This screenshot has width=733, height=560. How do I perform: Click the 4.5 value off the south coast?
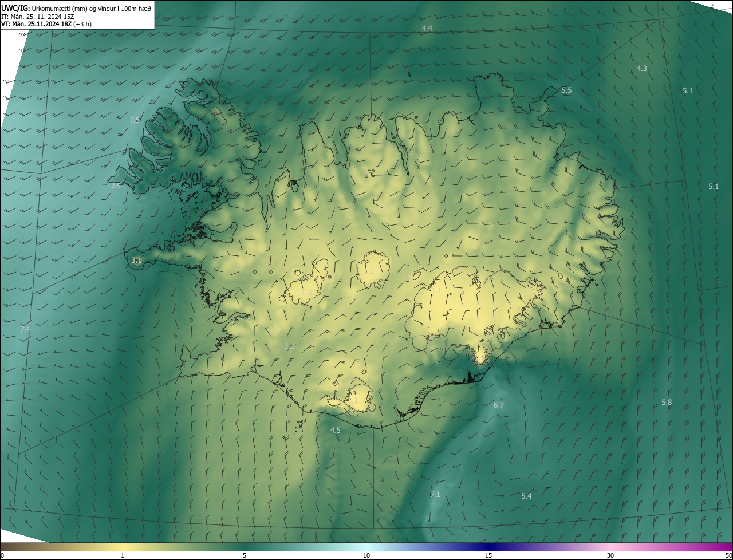335,430
